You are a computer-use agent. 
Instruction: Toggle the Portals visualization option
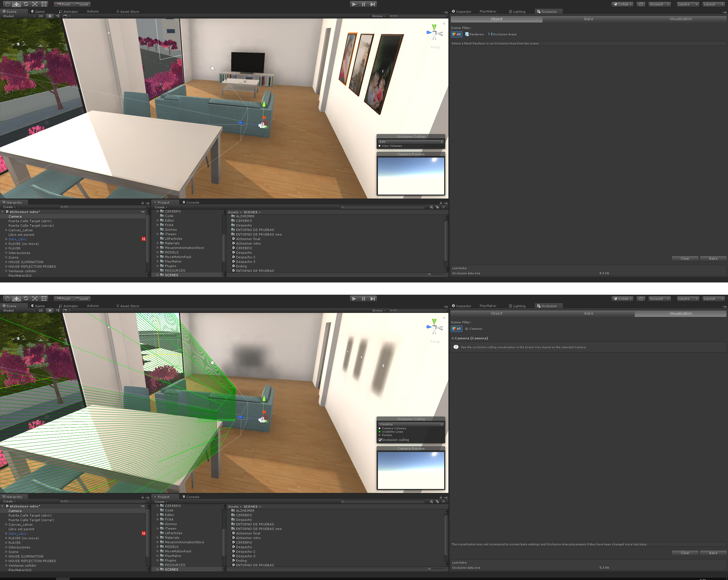pos(387,435)
